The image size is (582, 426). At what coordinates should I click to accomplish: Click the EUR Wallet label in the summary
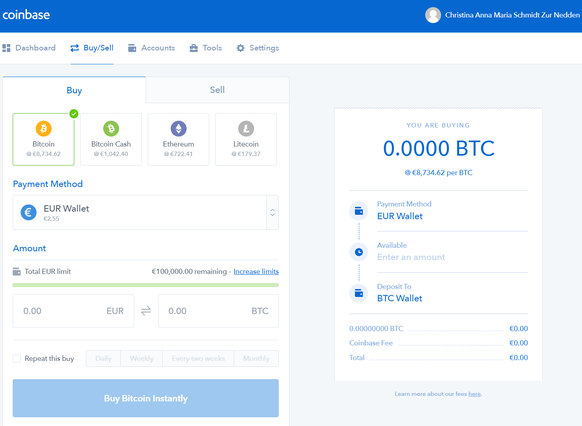click(400, 216)
